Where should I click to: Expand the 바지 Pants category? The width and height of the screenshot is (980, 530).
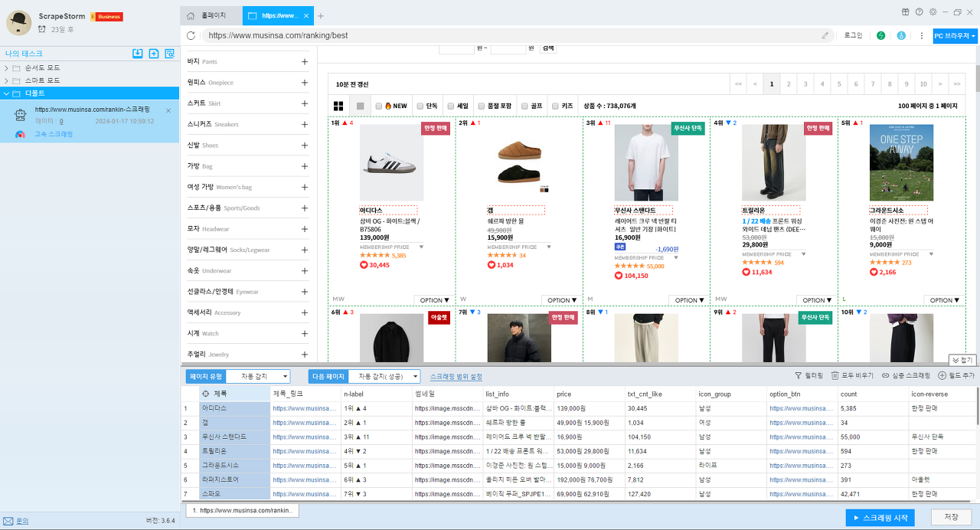(304, 61)
